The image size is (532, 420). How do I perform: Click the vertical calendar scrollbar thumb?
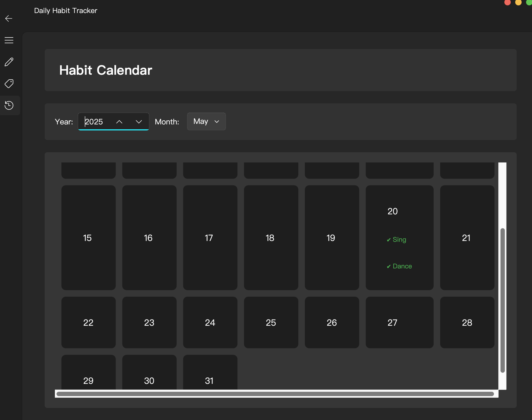pyautogui.click(x=502, y=300)
